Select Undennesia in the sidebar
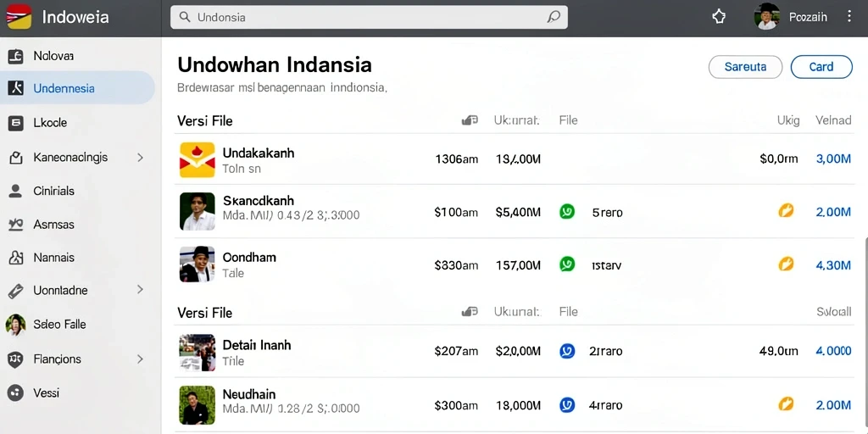Image resolution: width=868 pixels, height=434 pixels. coord(77,87)
